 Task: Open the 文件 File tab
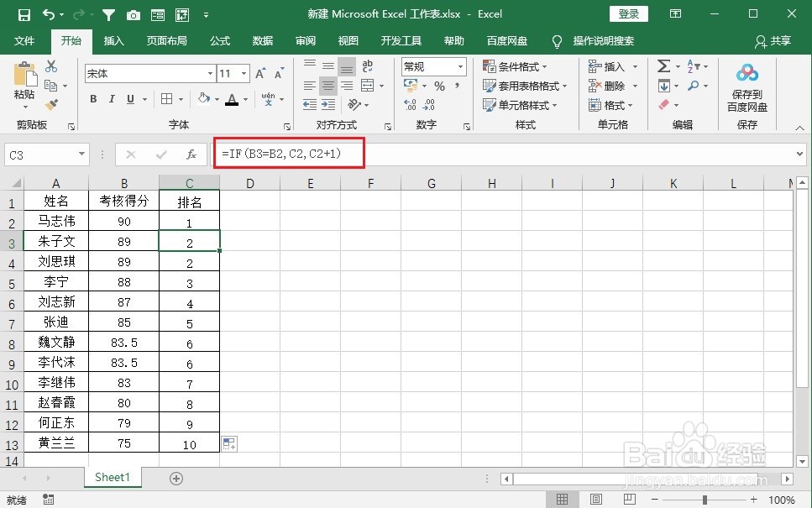24,41
